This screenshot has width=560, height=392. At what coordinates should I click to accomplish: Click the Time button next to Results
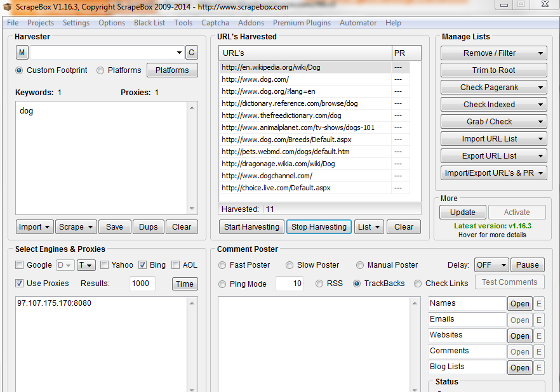point(185,284)
